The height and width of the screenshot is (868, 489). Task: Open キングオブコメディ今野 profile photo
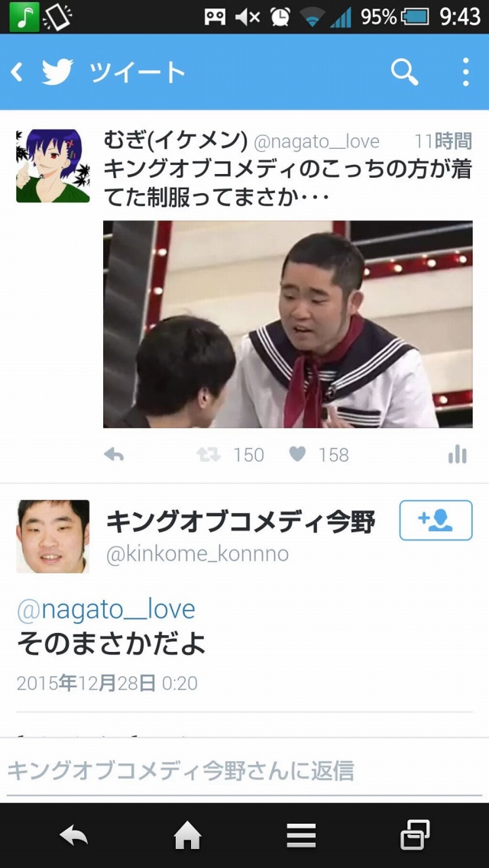pos(53,536)
